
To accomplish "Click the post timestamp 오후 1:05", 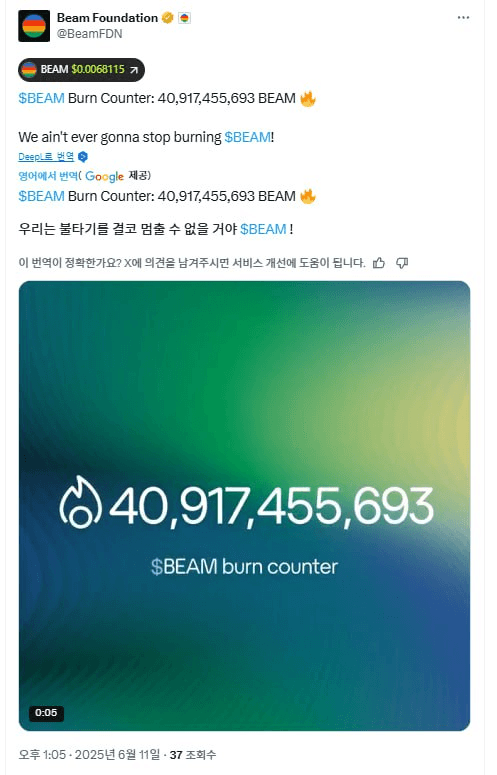I will click(42, 755).
